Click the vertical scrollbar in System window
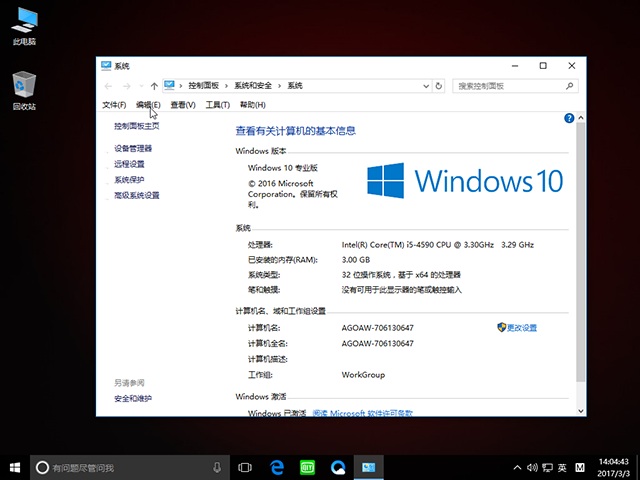Screen dimensions: 640x480 pyautogui.click(x=577, y=250)
